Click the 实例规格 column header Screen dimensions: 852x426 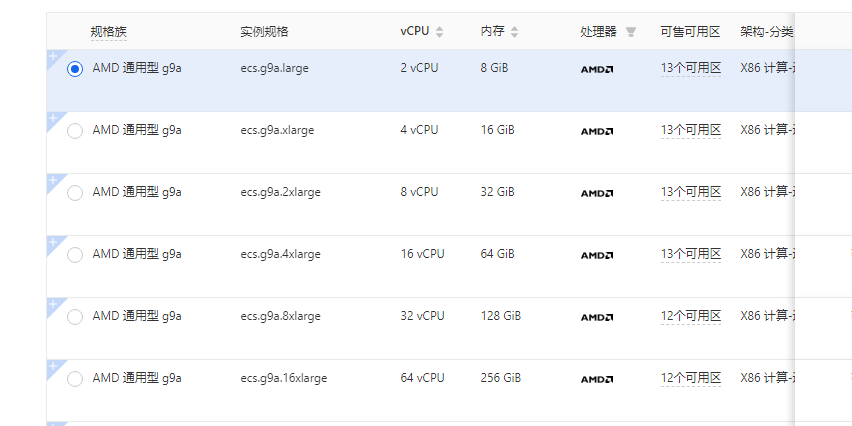point(264,32)
